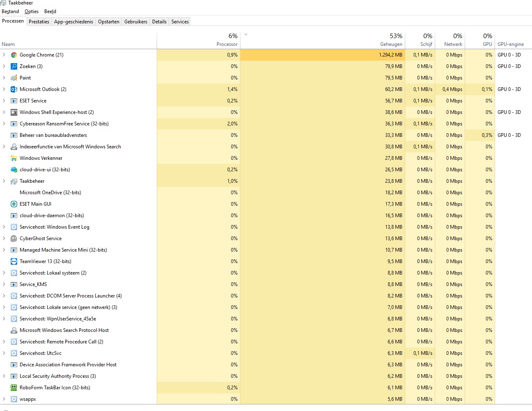Click the Google Chrome process icon
This screenshot has width=532, height=411.
coord(14,55)
